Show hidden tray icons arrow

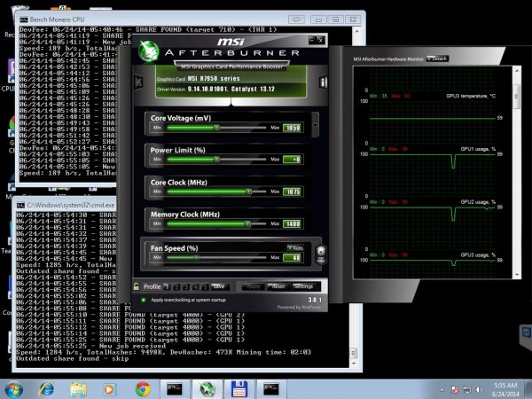[442, 390]
